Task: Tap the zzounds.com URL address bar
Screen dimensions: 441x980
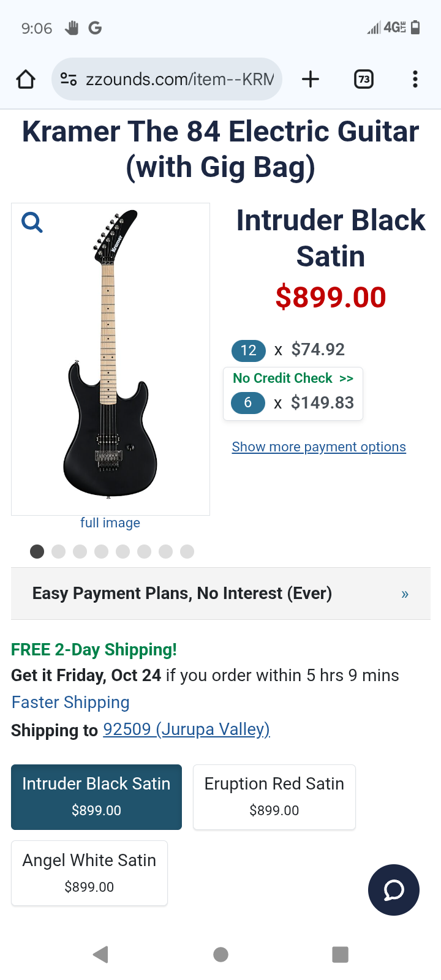Action: pos(179,79)
